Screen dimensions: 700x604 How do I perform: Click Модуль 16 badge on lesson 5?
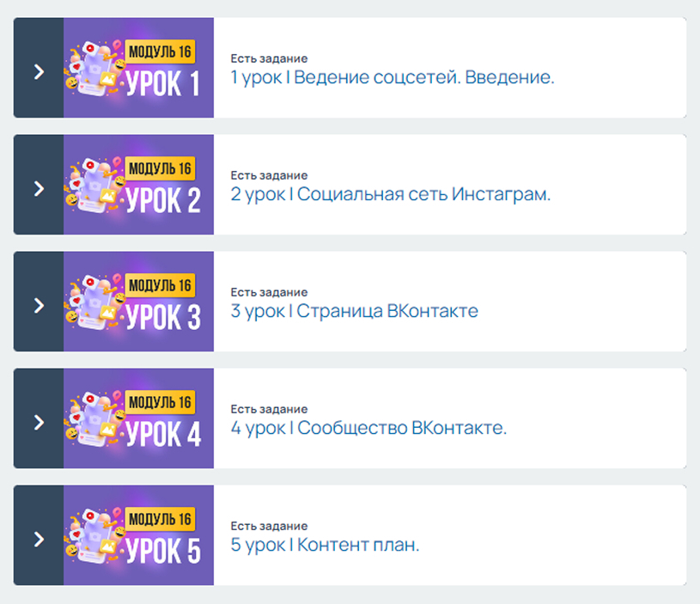click(160, 519)
